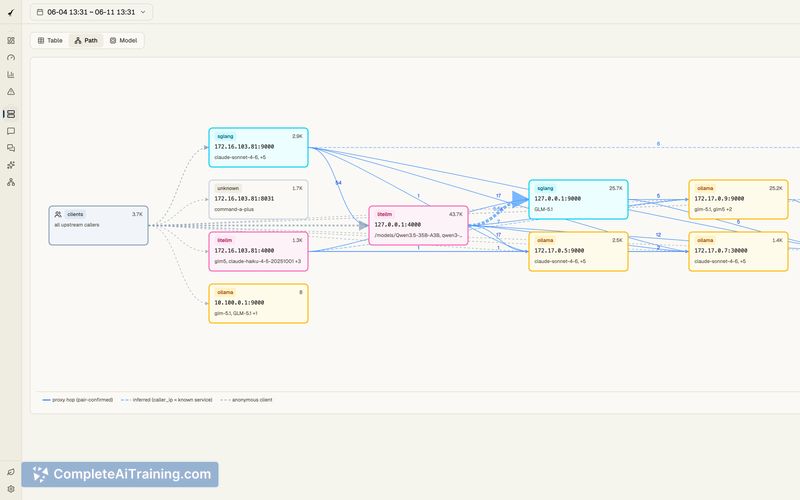Open the dashboard grid icon in sidebar

click(x=11, y=40)
